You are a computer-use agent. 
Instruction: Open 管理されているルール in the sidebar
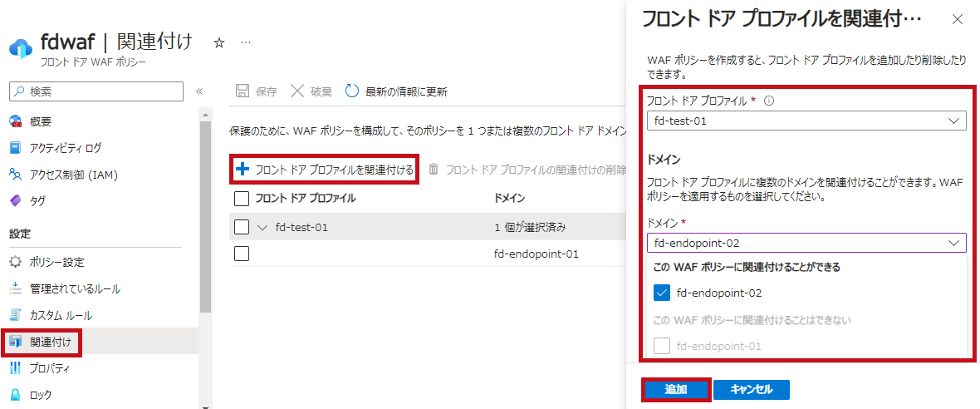coord(75,289)
